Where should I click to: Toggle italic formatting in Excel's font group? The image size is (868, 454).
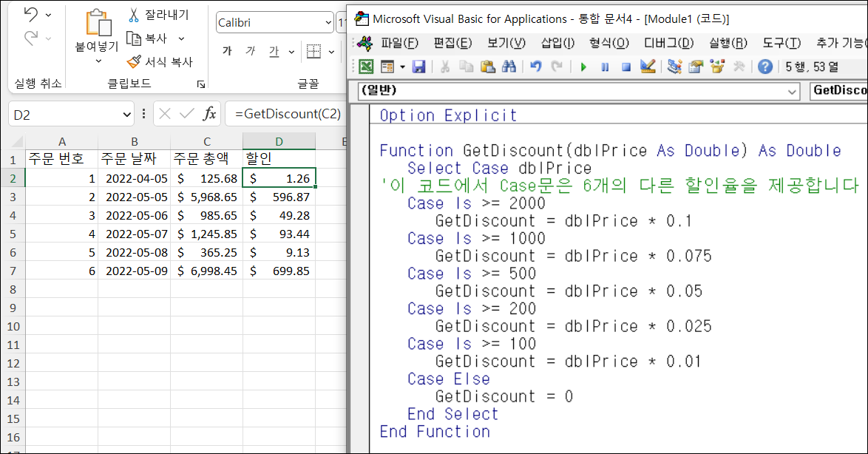pos(250,52)
